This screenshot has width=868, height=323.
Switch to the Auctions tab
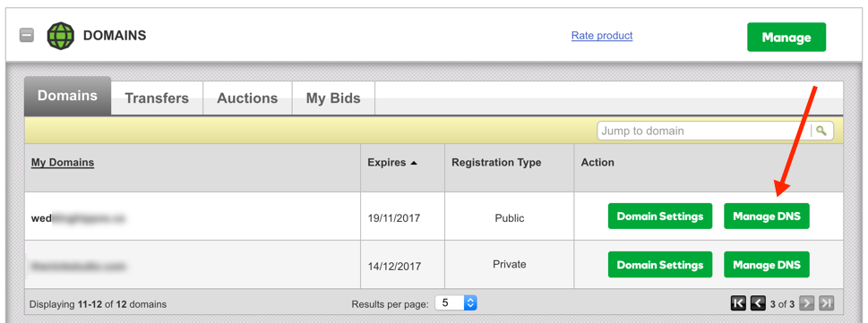tap(247, 98)
